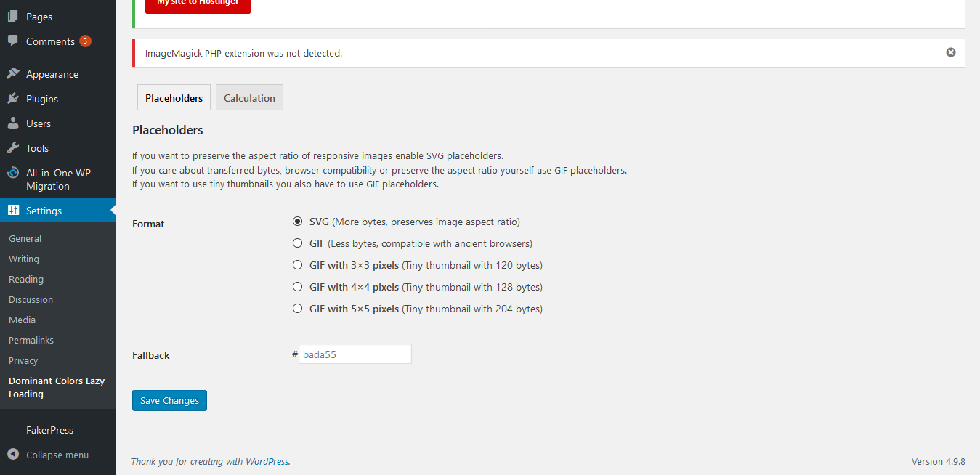Click the ImageMagick not detected message
The image size is (980, 475).
point(243,53)
